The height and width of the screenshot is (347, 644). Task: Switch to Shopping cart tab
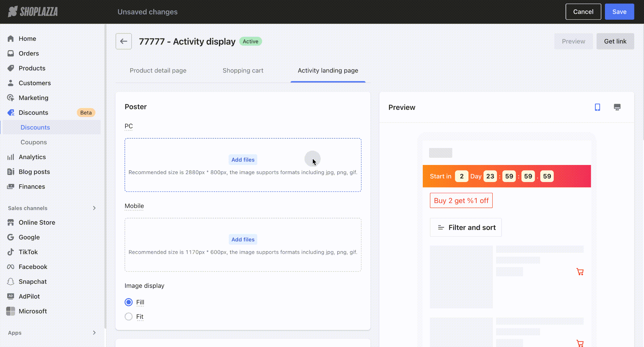click(x=243, y=71)
